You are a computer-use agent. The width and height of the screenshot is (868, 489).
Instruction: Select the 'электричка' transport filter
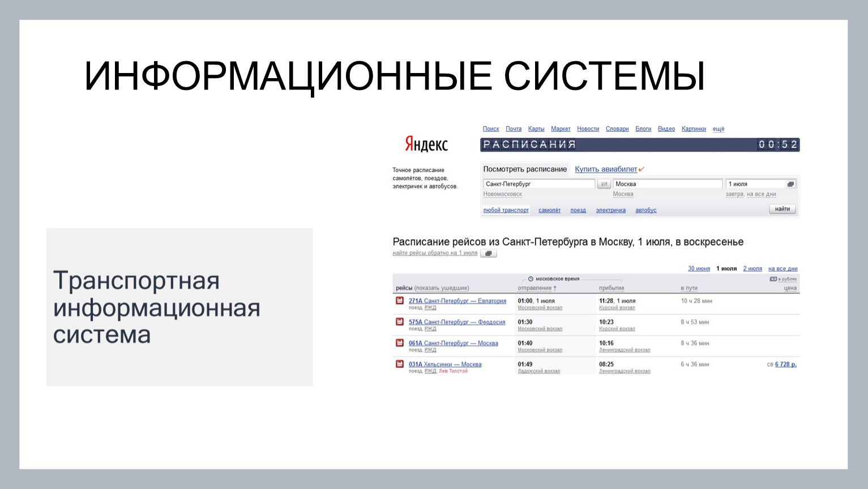610,210
